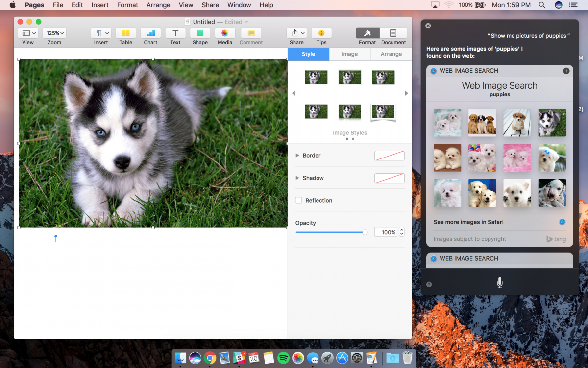Image resolution: width=588 pixels, height=368 pixels.
Task: Click the Siri microphone icon
Action: point(499,283)
